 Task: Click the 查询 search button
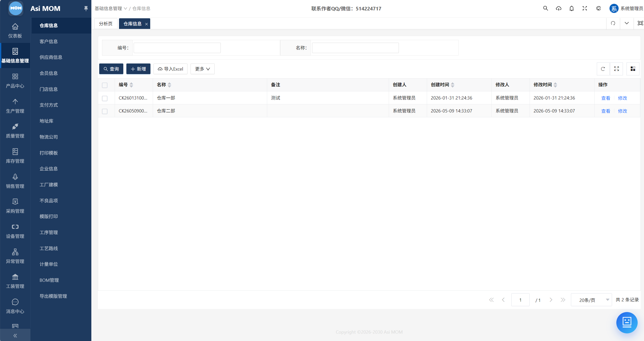click(x=111, y=69)
